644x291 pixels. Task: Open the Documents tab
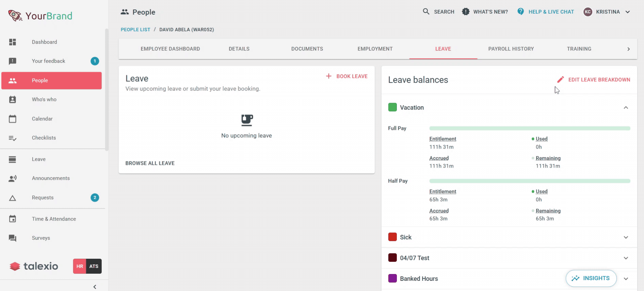307,49
